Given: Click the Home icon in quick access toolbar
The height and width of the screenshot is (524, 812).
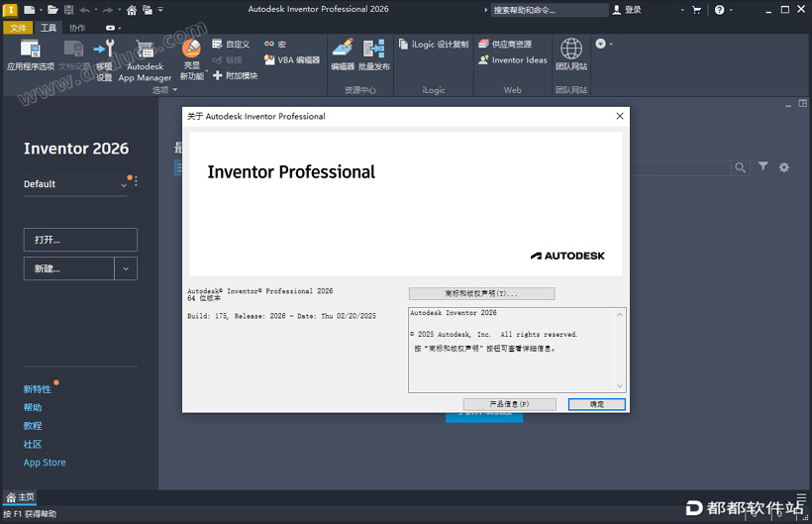Looking at the screenshot, I should pos(132,10).
